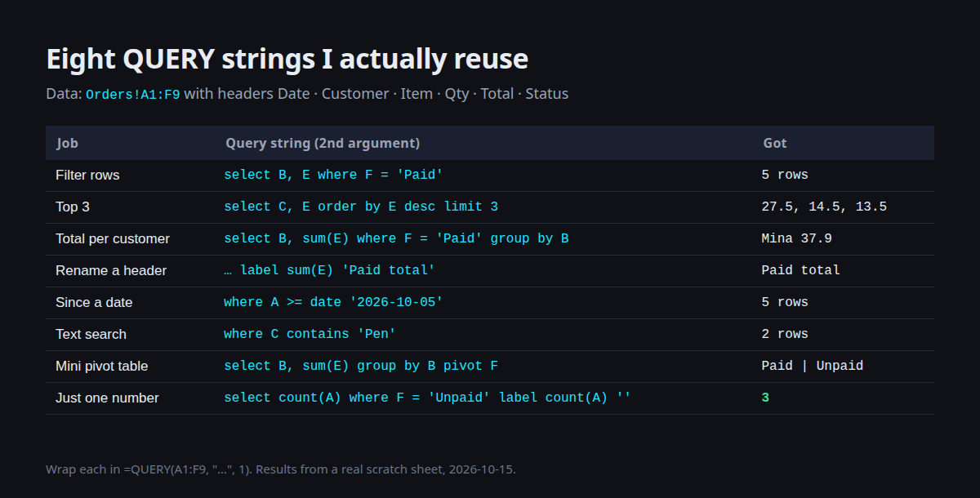
Task: Click the 'Paid total' result cell
Action: (x=800, y=270)
